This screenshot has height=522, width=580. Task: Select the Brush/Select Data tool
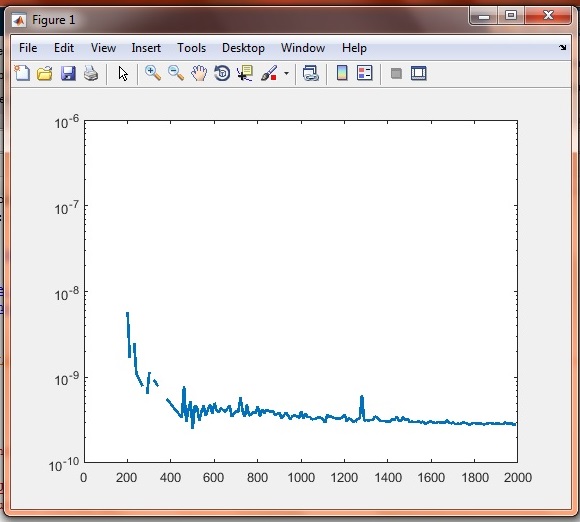[x=269, y=73]
